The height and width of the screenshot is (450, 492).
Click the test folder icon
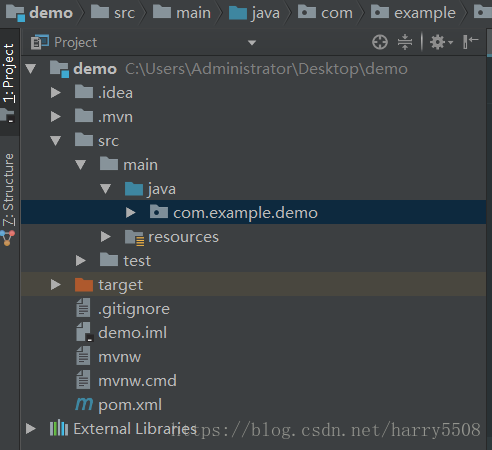109,260
